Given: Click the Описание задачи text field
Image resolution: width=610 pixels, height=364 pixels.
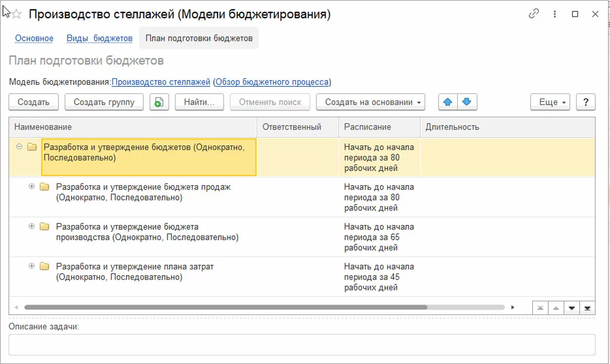Looking at the screenshot, I should pos(302,345).
